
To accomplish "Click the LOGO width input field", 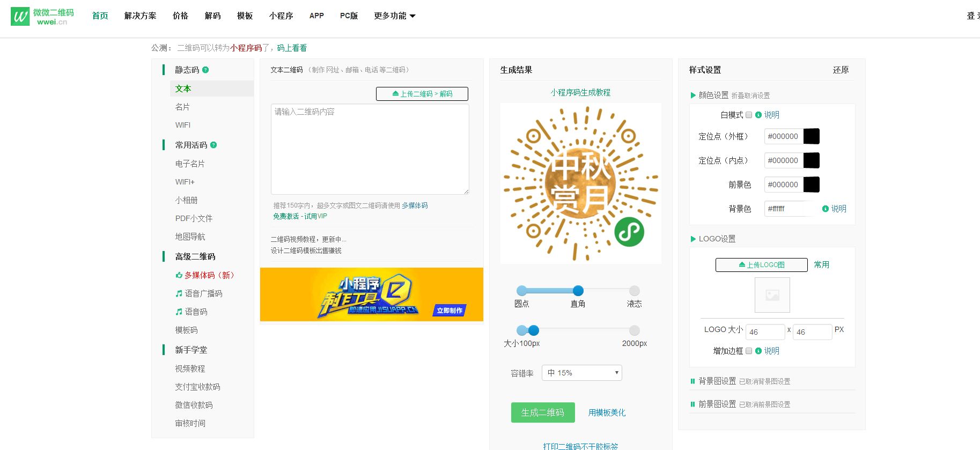I will point(765,332).
